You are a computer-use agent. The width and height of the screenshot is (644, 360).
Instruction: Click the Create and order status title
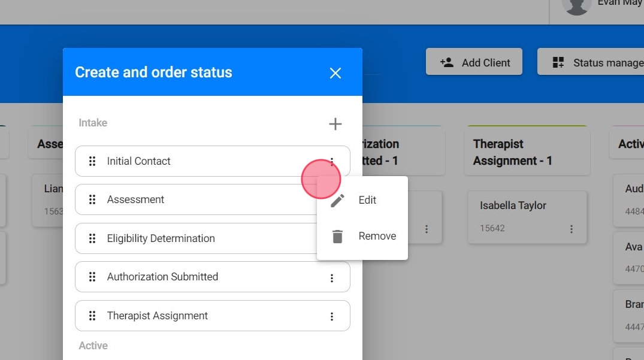(x=153, y=72)
